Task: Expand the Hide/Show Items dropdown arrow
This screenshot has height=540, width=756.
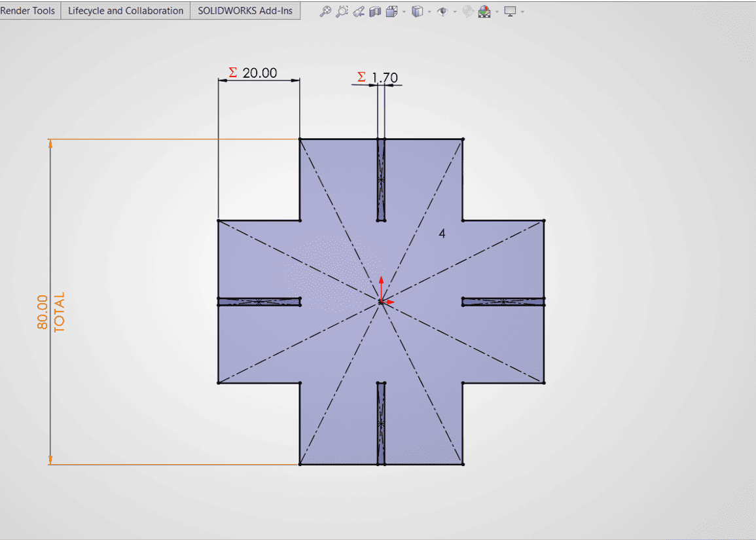Action: (455, 12)
